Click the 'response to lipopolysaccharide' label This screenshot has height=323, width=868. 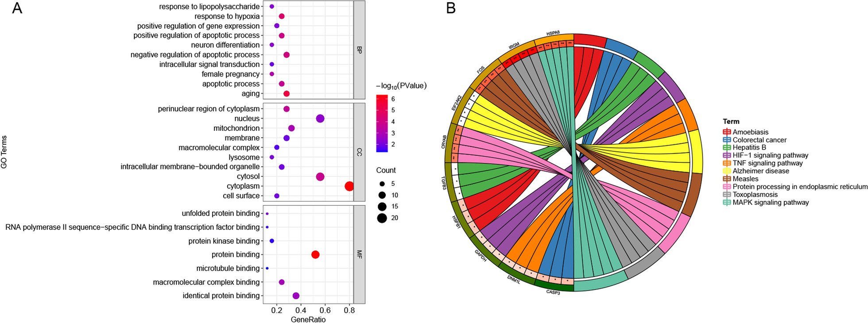(209, 7)
